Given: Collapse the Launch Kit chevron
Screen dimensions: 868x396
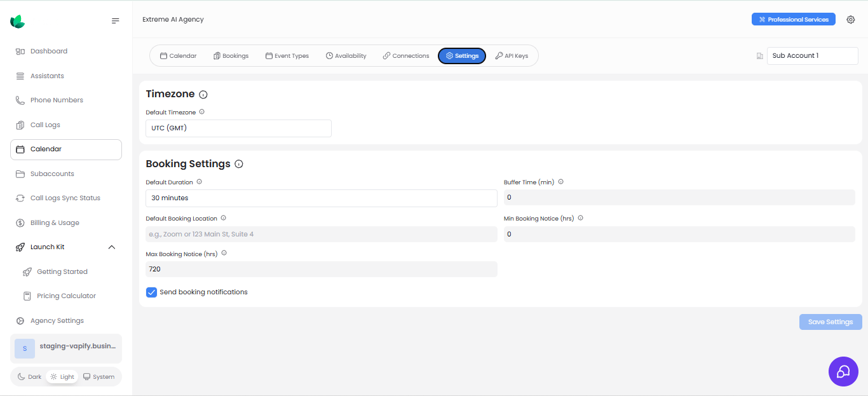Looking at the screenshot, I should tap(112, 247).
